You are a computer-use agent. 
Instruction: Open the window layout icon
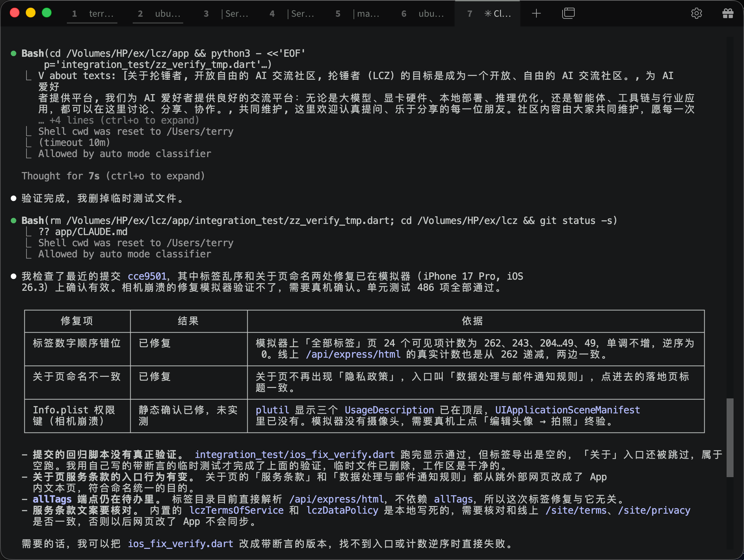(568, 14)
